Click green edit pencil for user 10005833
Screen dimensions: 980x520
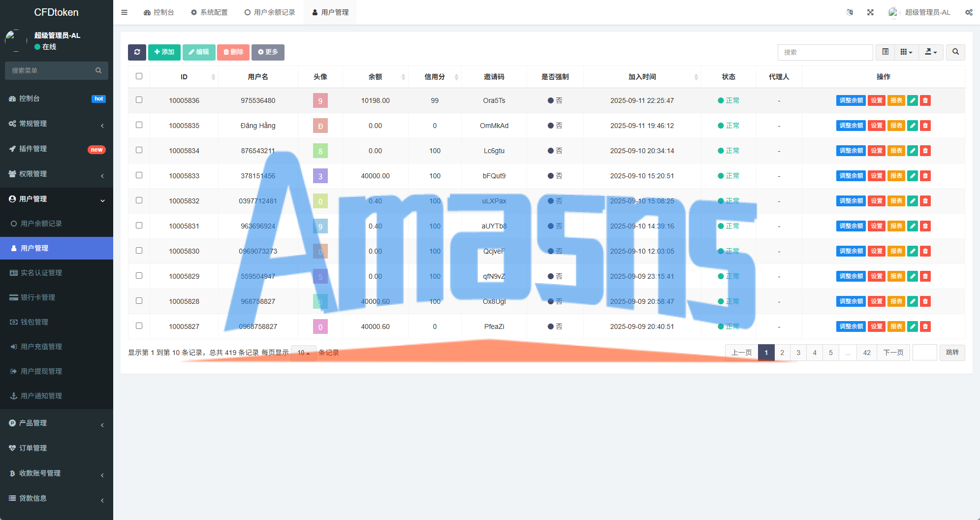pos(913,176)
